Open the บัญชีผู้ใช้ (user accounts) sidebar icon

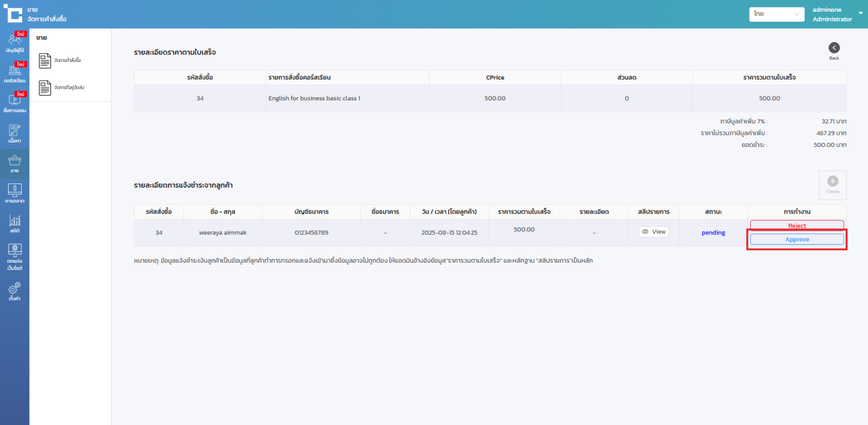click(14, 43)
